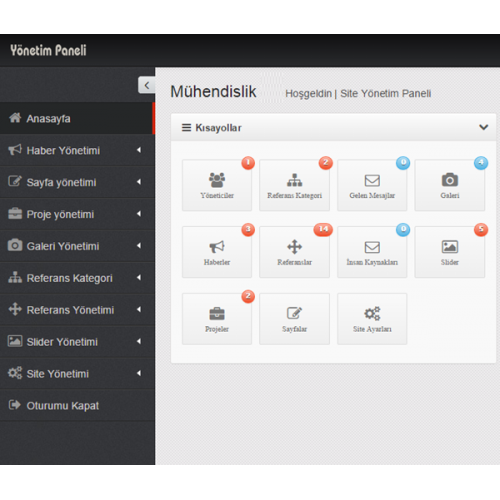Open the Yöneticiler shortcut tile
This screenshot has height=500, width=500.
coord(217,185)
